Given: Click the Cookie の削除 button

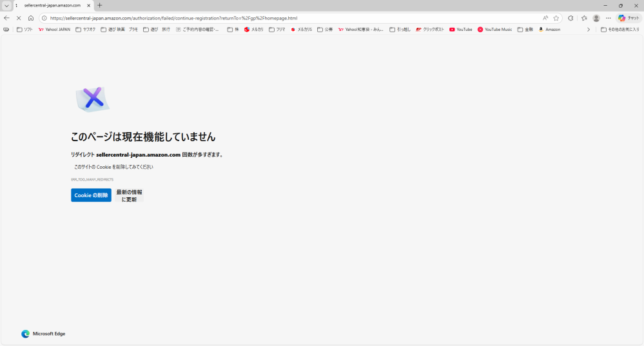Looking at the screenshot, I should (91, 195).
